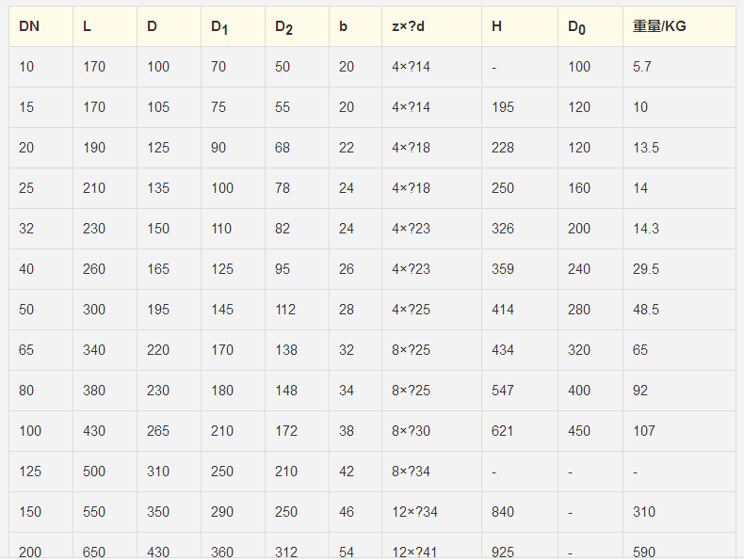Viewport: 744px width, 560px height.
Task: Select the 12×?41 cell in last row
Action: click(x=414, y=552)
